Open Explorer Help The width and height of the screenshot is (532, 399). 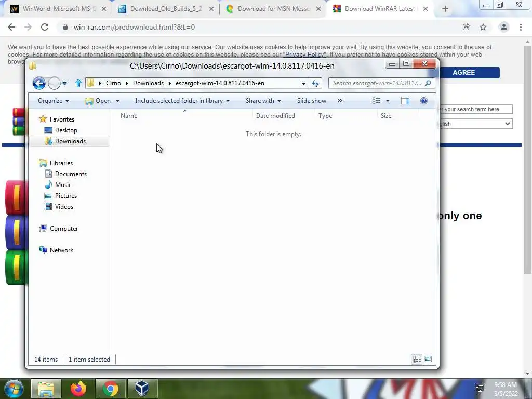coord(424,101)
